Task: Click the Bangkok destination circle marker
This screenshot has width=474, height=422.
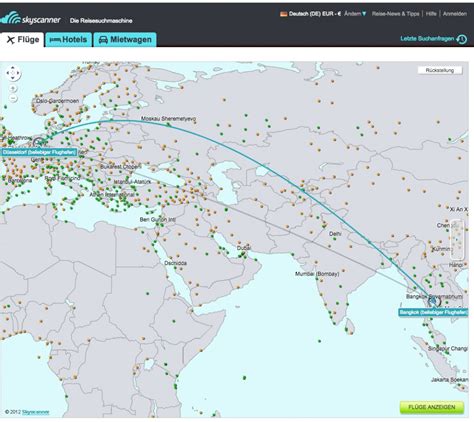Action: click(435, 302)
